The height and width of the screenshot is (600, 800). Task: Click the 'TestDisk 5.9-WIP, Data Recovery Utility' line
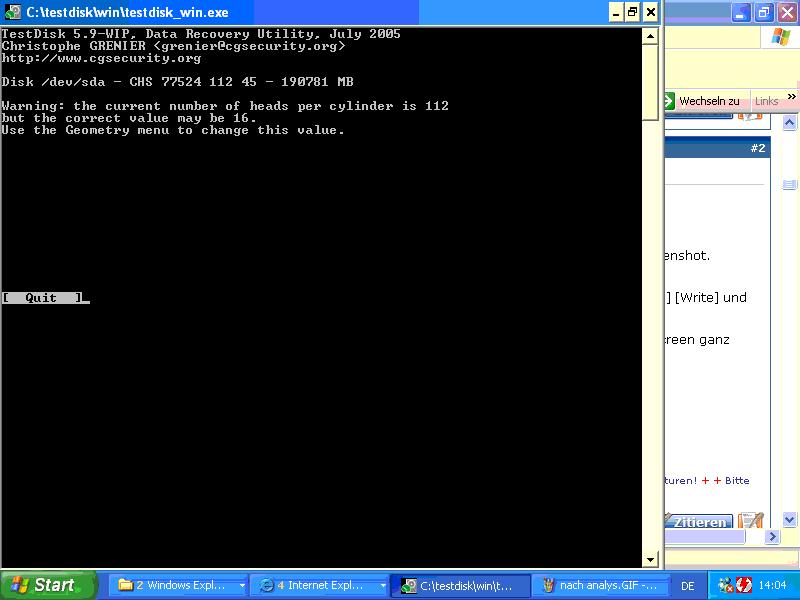point(201,34)
